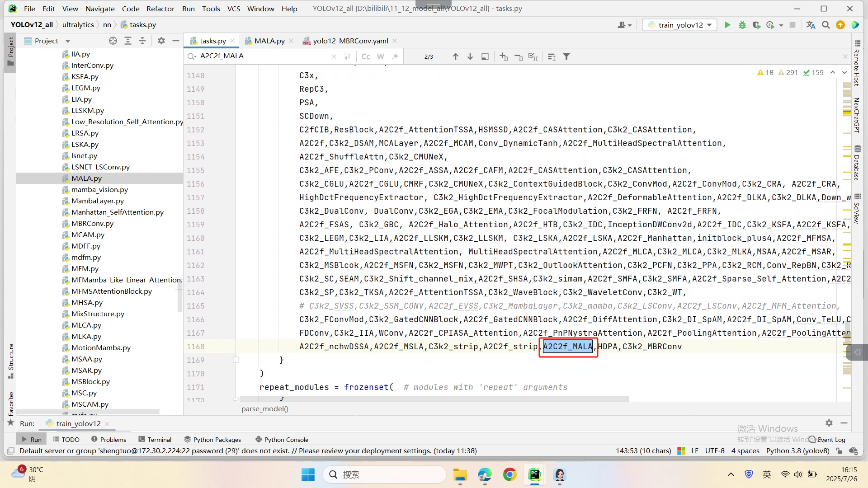Expand all in Project tool window
This screenshot has width=868, height=488.
(128, 41)
